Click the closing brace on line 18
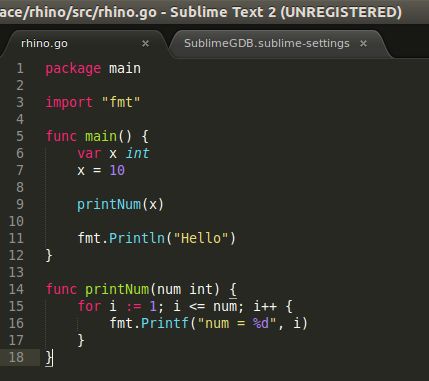The image size is (429, 381). [x=49, y=358]
